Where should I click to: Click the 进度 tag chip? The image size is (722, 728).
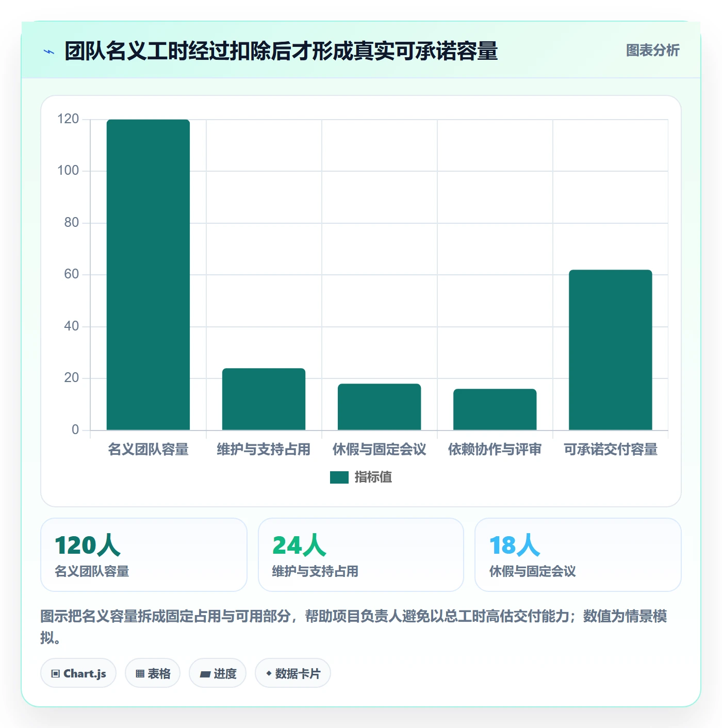coord(218,673)
